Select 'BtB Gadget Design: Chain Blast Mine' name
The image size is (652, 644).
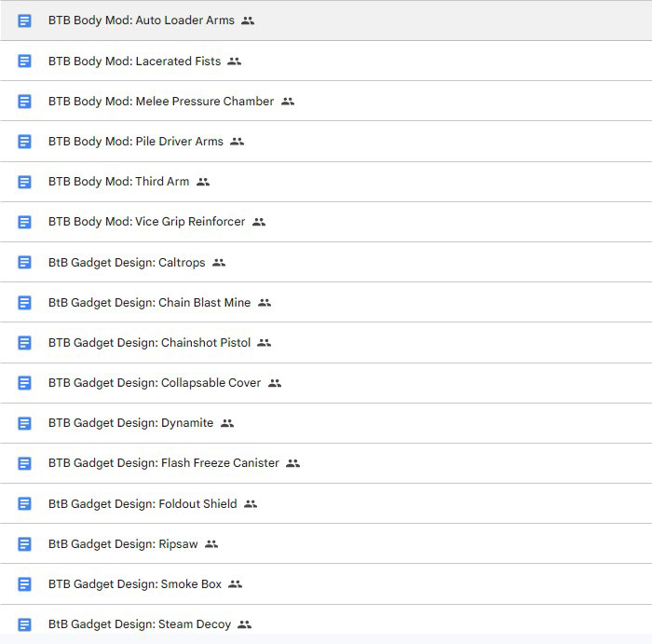pos(150,303)
